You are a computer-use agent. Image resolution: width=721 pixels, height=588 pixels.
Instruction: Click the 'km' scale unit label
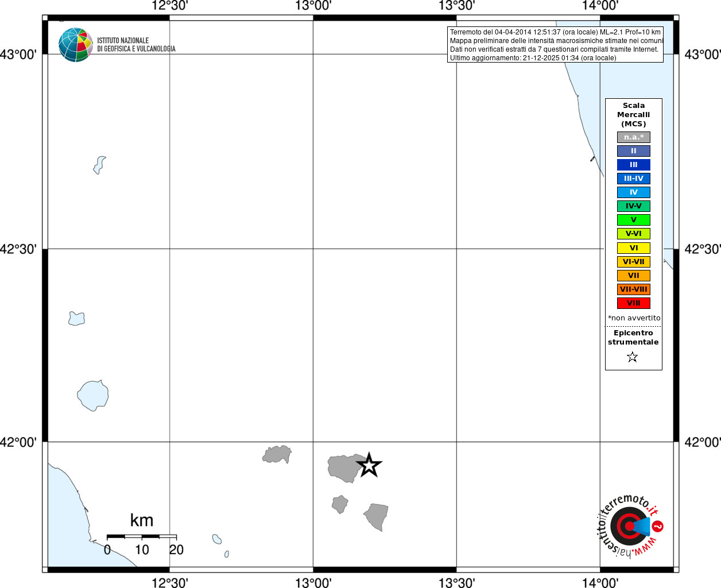coord(142,520)
